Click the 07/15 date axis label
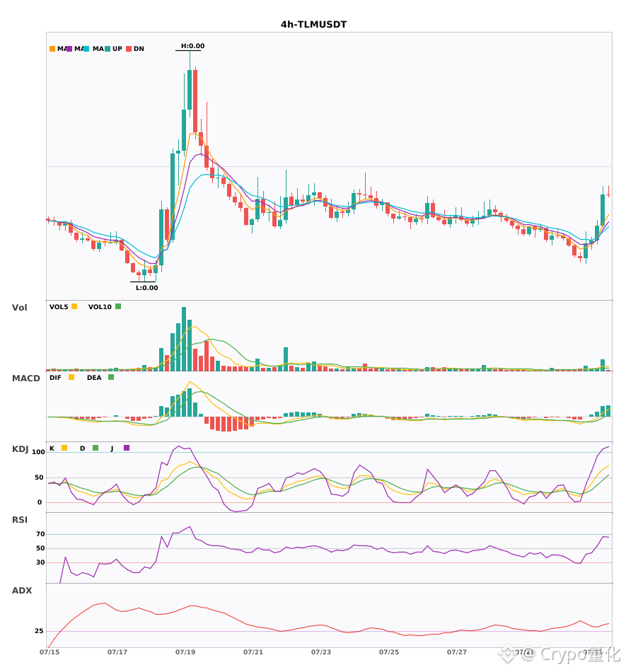Viewport: 626px width, 672px height. [50, 652]
